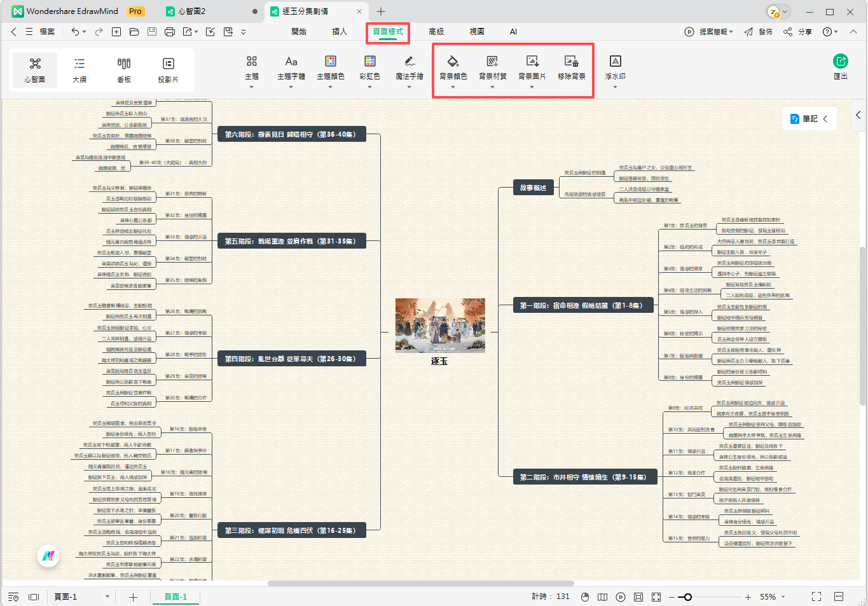Click the central 逐玉 poster image node
868x606 pixels.
[x=440, y=325]
